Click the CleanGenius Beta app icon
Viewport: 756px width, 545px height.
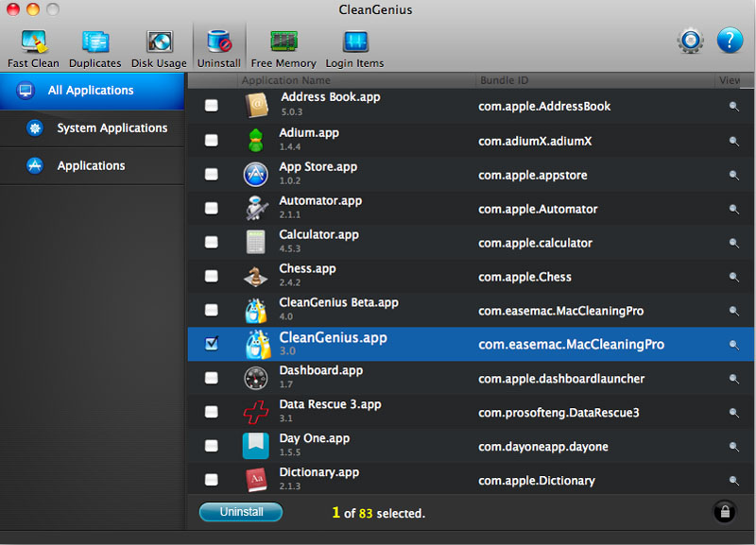point(256,311)
